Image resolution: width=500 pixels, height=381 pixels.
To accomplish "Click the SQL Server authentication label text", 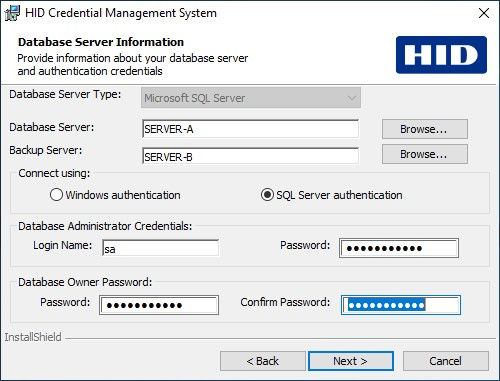I will pyautogui.click(x=339, y=195).
